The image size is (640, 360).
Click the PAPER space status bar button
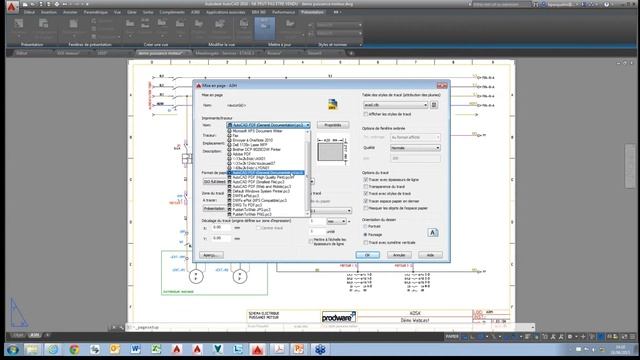click(452, 337)
